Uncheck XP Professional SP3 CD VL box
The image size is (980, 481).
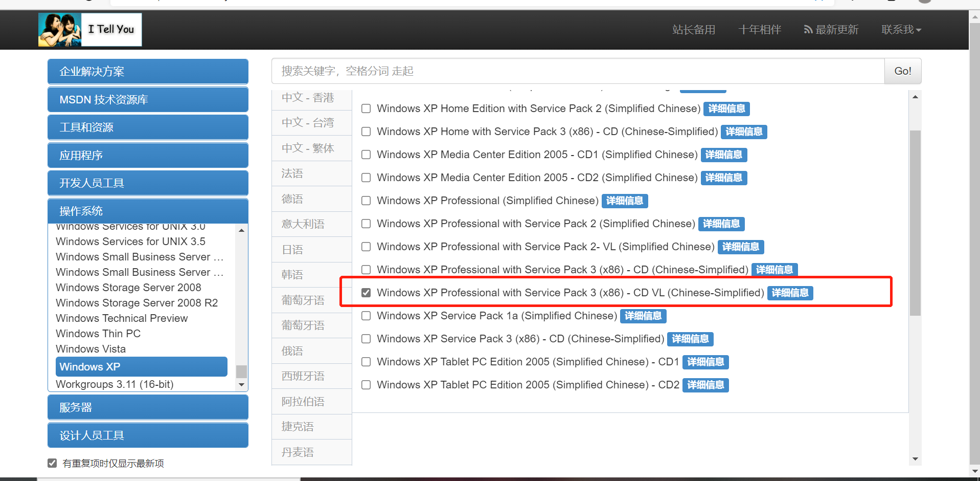(366, 293)
